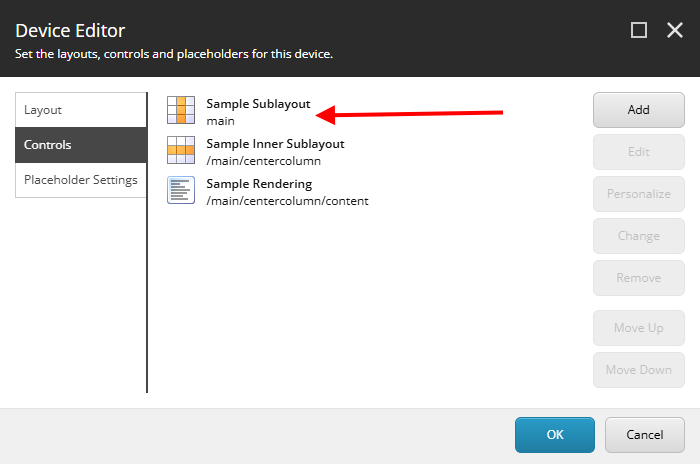700x464 pixels.
Task: Click the Move Down button
Action: [x=638, y=370]
